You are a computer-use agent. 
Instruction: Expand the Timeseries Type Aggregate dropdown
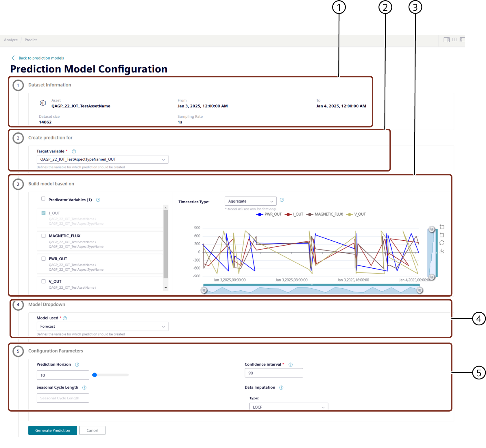click(250, 201)
